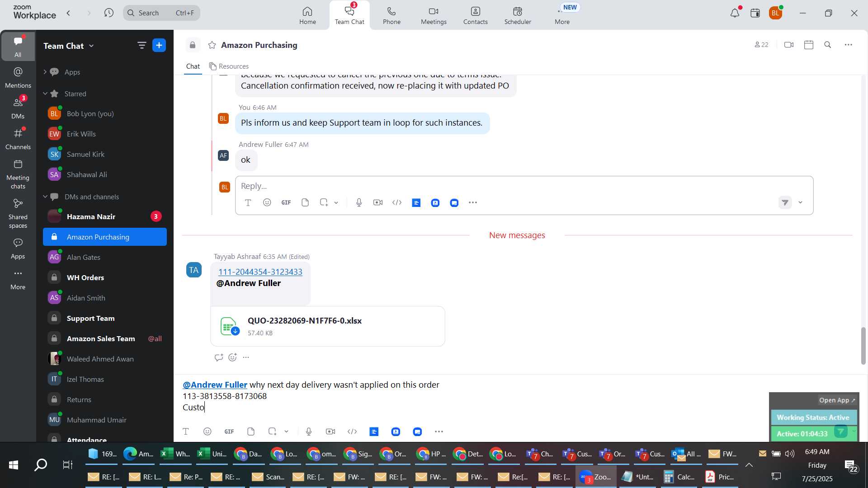The height and width of the screenshot is (488, 868).
Task: Go back with the left arrow
Action: (69, 13)
